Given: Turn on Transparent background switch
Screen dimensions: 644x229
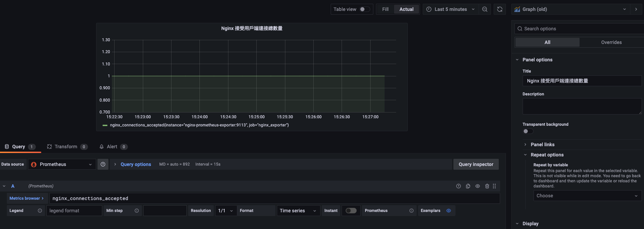Looking at the screenshot, I should pos(528,131).
